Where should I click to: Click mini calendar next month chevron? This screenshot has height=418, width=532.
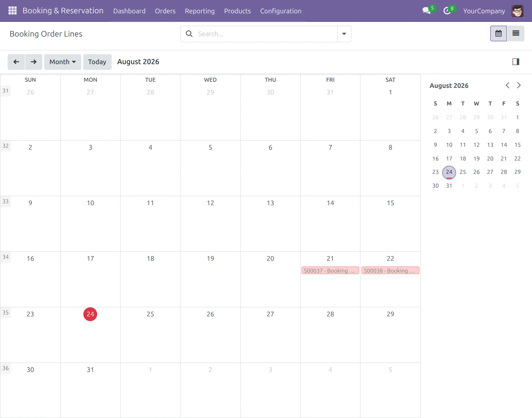pyautogui.click(x=518, y=85)
